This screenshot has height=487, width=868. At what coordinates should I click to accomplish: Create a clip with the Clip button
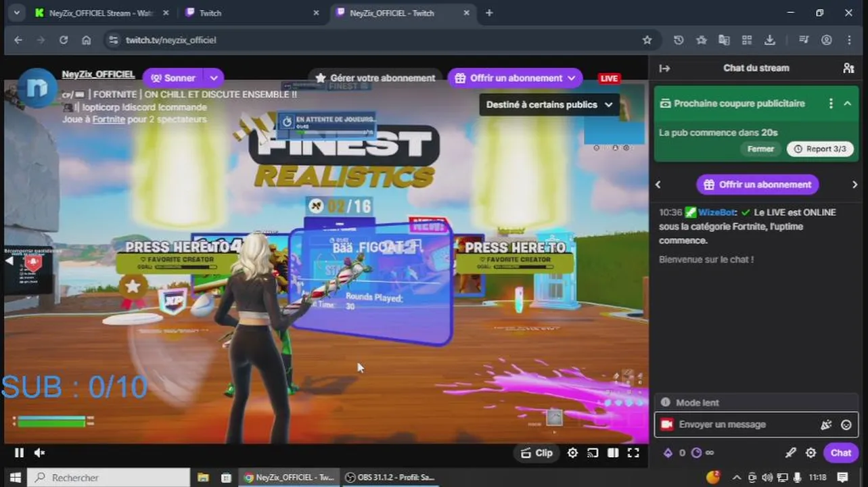pos(536,453)
